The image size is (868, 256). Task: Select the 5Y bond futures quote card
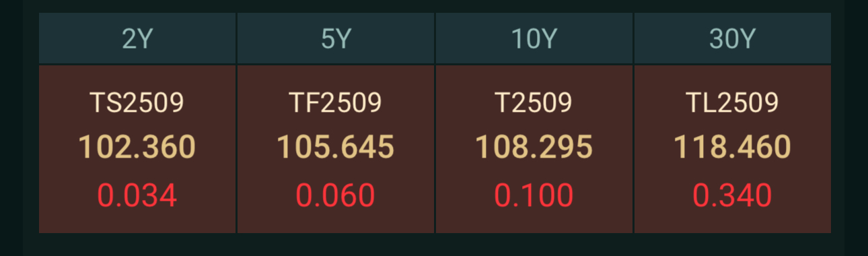pyautogui.click(x=336, y=149)
